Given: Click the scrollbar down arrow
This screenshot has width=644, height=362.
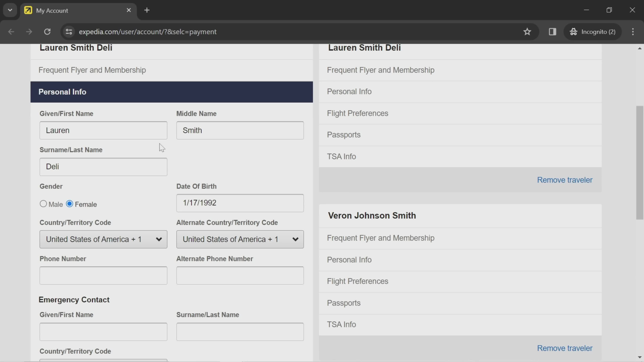Looking at the screenshot, I should [x=639, y=357].
